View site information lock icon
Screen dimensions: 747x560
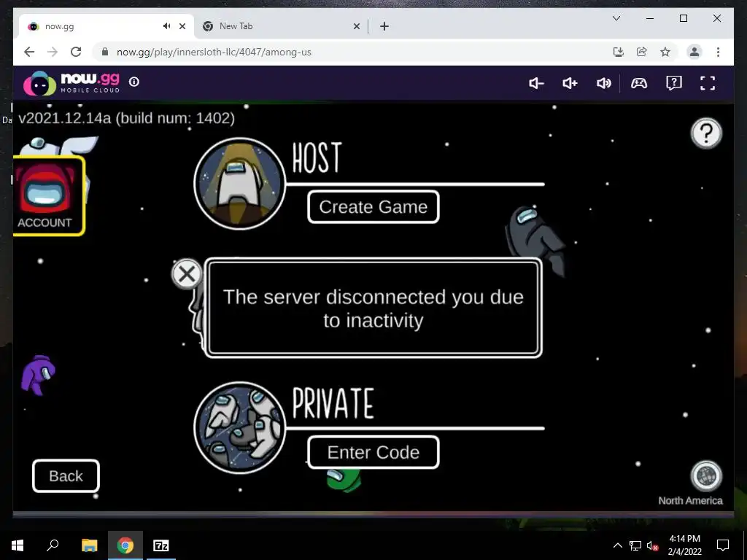click(x=105, y=52)
